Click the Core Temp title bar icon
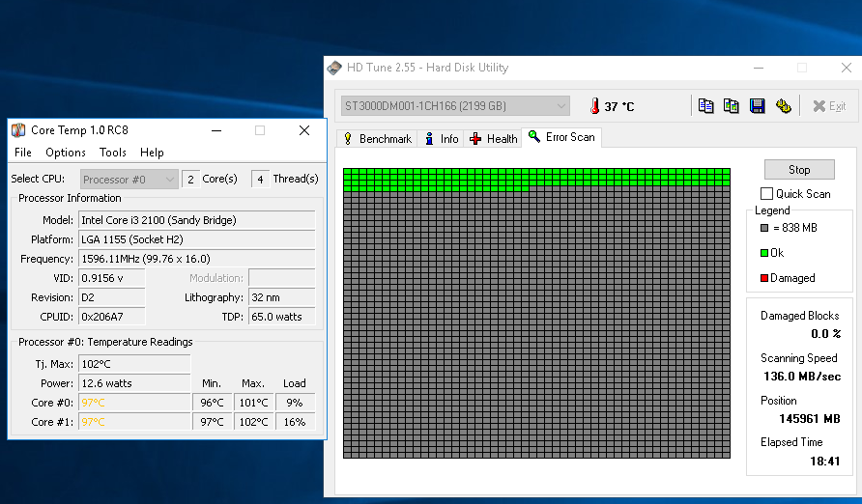The height and width of the screenshot is (504, 862). pos(18,130)
